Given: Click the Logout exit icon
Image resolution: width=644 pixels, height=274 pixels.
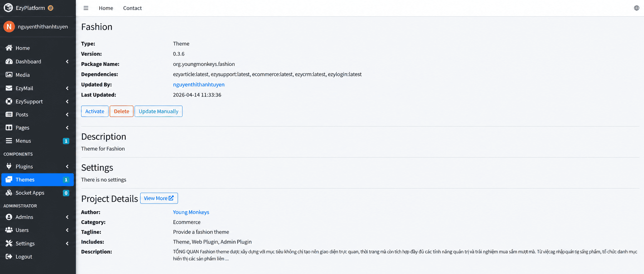Looking at the screenshot, I should pyautogui.click(x=9, y=256).
